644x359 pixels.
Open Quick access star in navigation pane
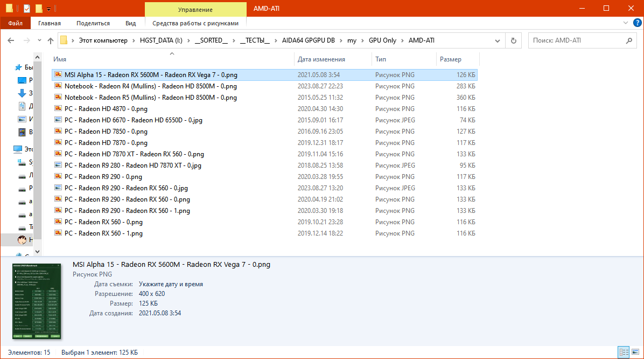[x=18, y=67]
